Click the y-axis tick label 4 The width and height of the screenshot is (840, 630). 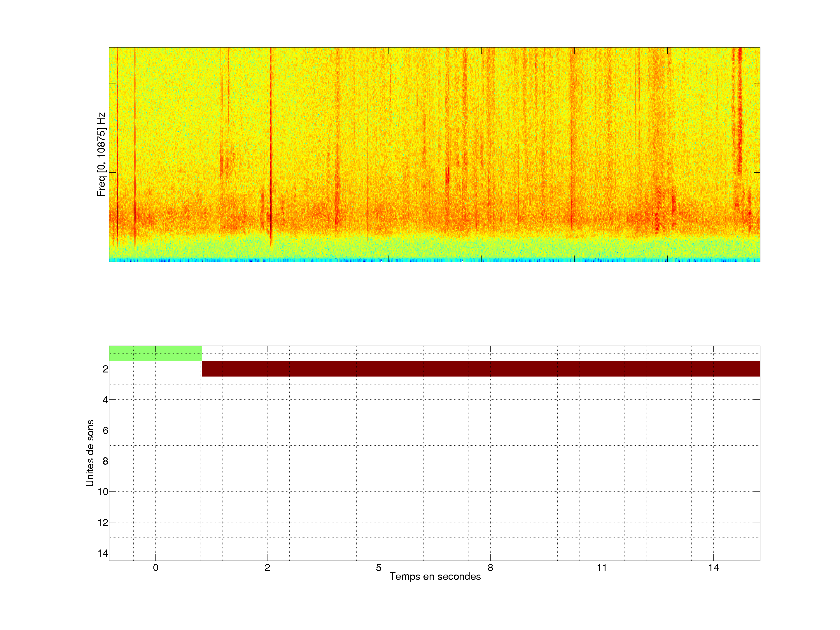pos(105,400)
